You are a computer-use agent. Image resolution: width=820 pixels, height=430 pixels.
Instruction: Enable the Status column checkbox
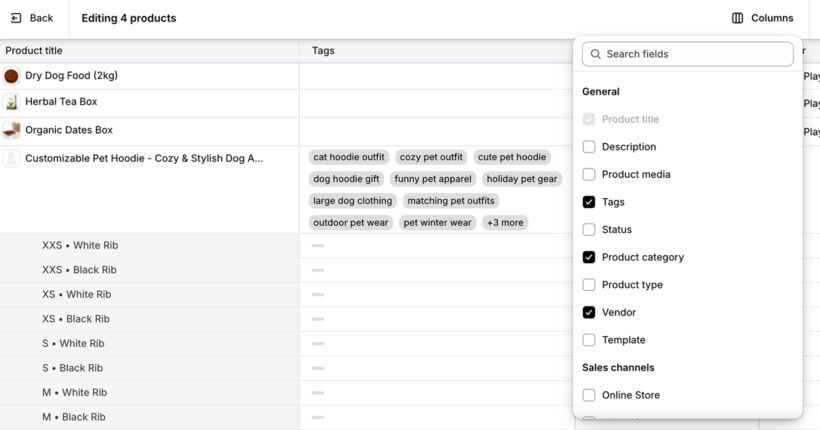[589, 230]
